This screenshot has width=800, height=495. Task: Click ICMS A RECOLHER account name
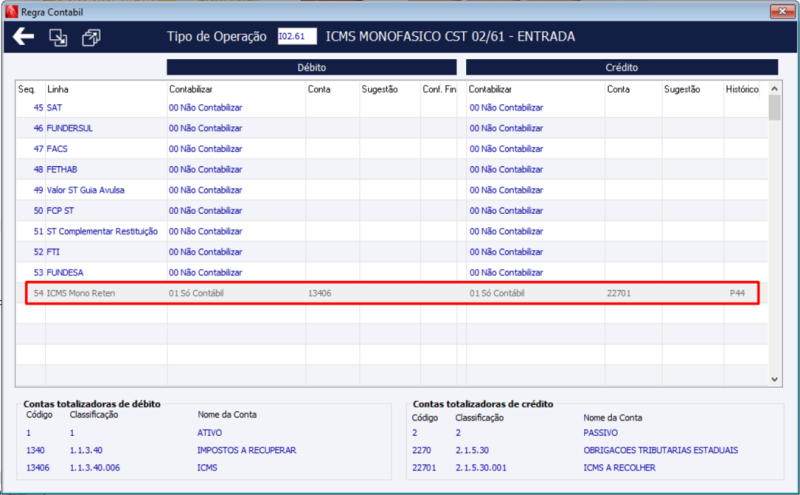(x=619, y=467)
